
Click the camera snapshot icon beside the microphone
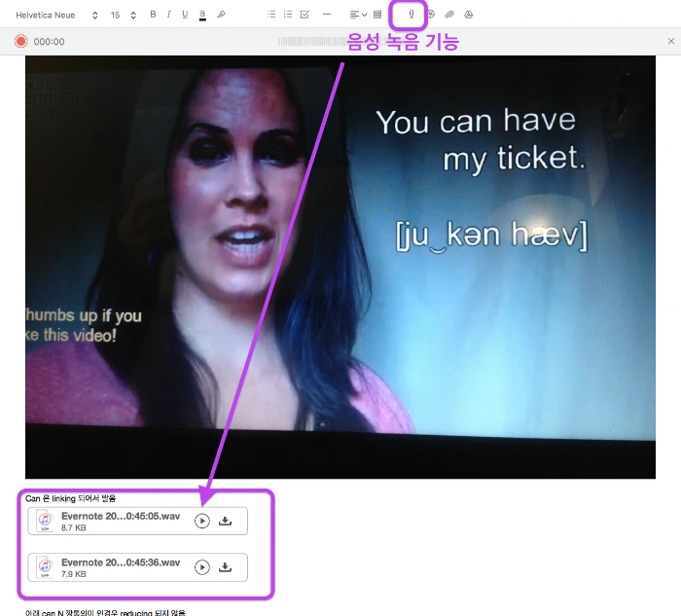click(x=431, y=15)
